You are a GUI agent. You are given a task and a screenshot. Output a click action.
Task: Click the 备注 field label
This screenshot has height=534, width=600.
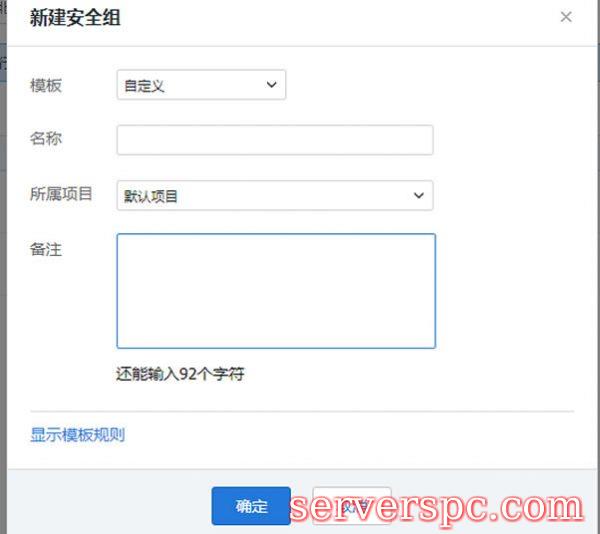(46, 249)
